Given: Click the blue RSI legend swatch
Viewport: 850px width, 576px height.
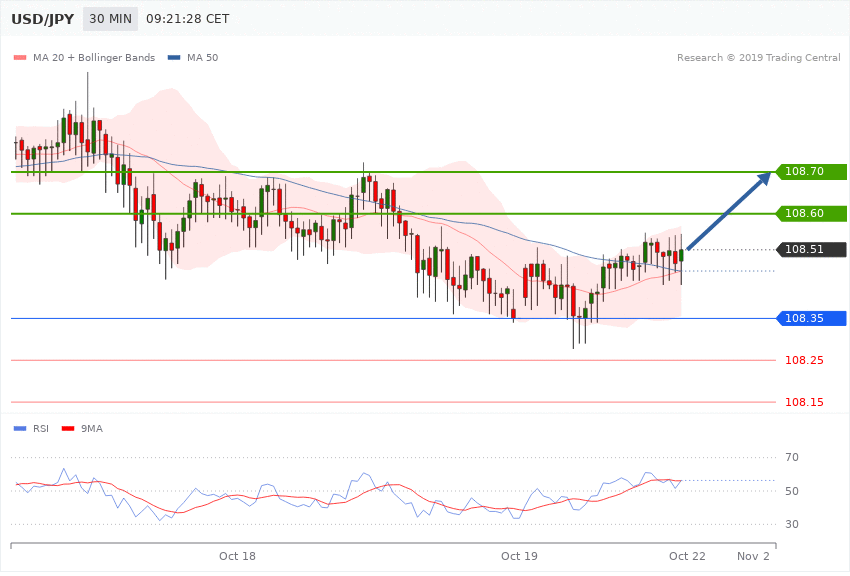Looking at the screenshot, I should click(x=20, y=429).
